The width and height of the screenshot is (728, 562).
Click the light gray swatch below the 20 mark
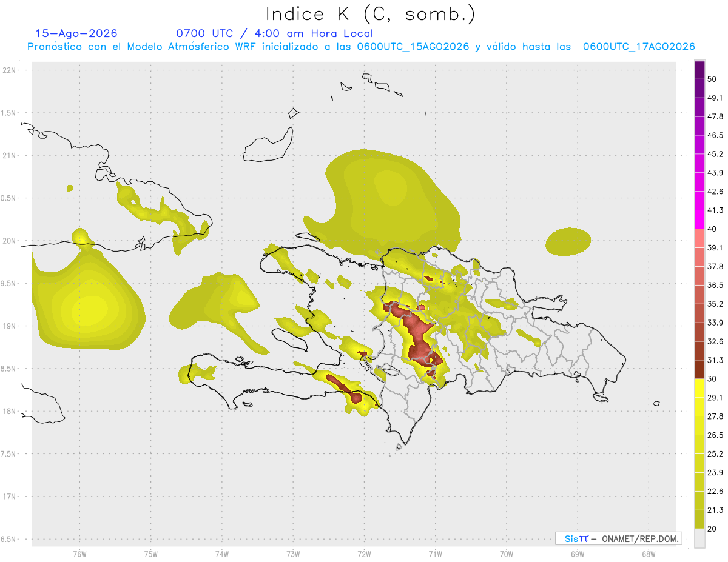699,538
